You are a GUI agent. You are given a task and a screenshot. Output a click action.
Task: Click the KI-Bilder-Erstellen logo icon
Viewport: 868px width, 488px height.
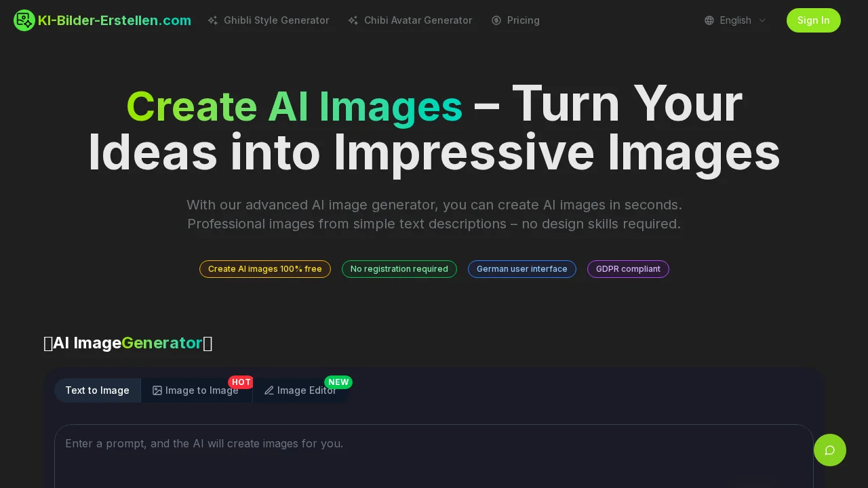[24, 20]
